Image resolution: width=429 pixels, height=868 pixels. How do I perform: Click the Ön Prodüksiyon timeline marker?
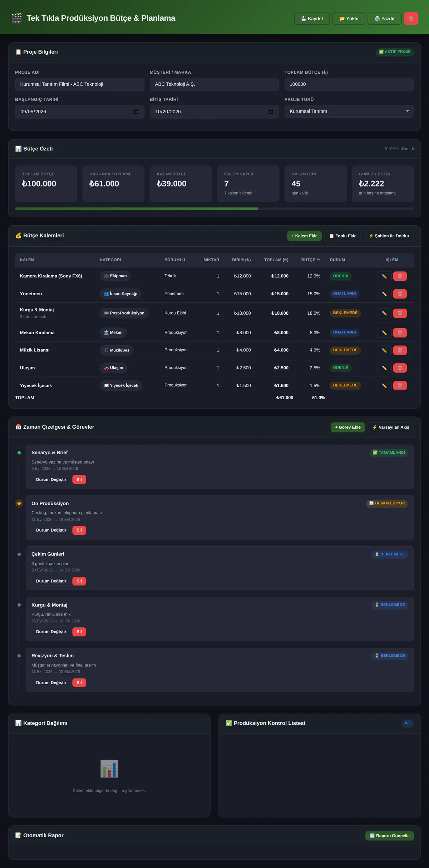coord(19,503)
